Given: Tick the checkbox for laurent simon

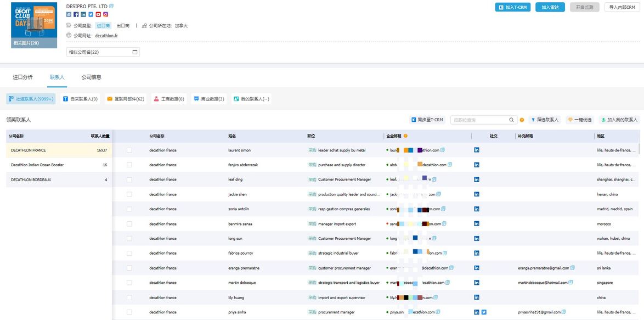Looking at the screenshot, I should (129, 150).
